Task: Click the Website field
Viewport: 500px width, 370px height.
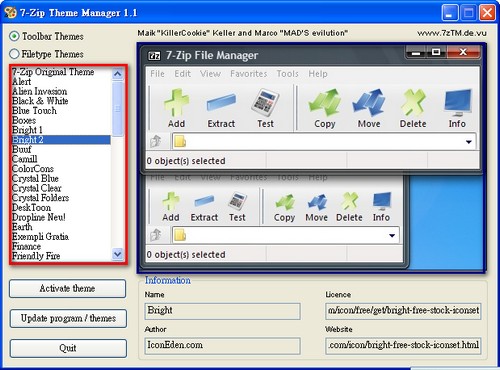Action: coord(403,346)
